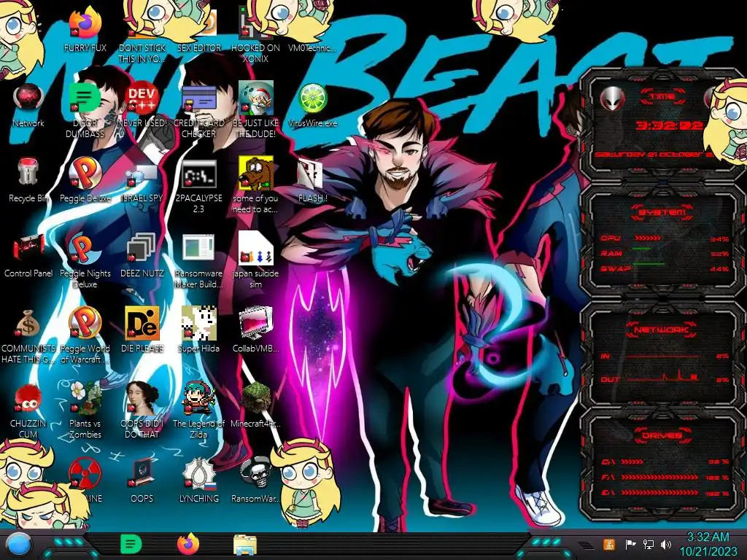Open the FURRY FUX Firefox shortcut
Screen dimensions: 747x560
[x=85, y=23]
